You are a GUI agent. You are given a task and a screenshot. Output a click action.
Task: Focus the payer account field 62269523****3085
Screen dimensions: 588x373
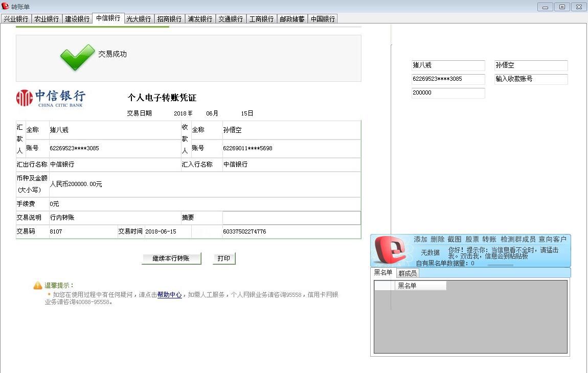pyautogui.click(x=448, y=79)
